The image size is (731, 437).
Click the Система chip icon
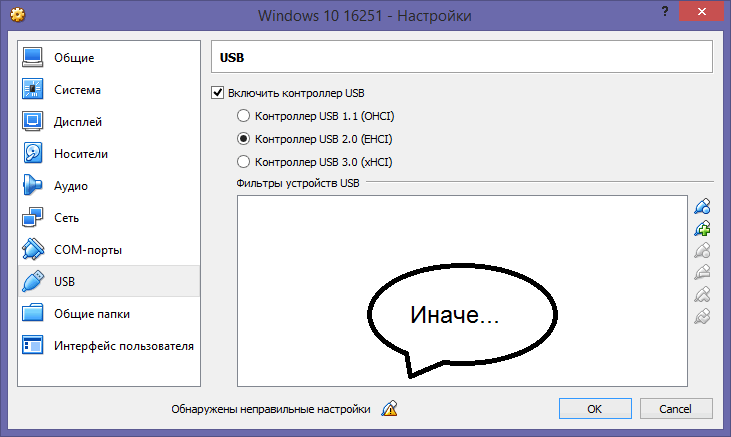(x=33, y=89)
